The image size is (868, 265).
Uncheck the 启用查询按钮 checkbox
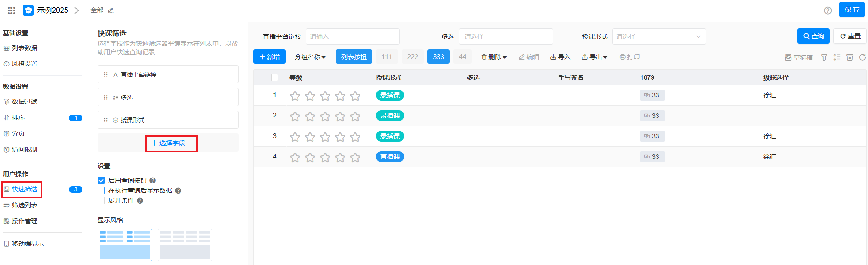coord(101,181)
